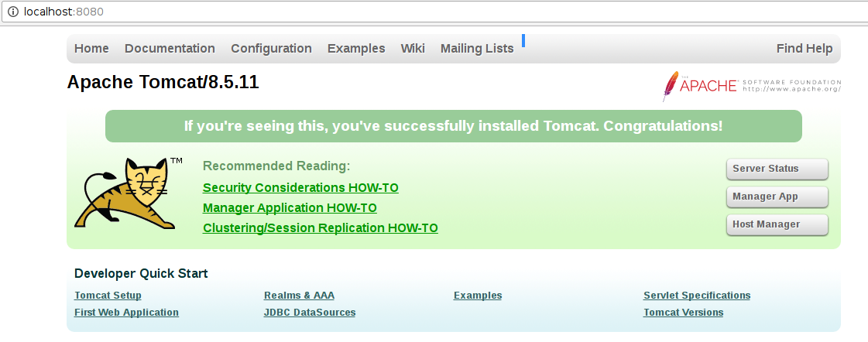This screenshot has width=868, height=342.
Task: Go to the Configuration nav item
Action: 271,49
